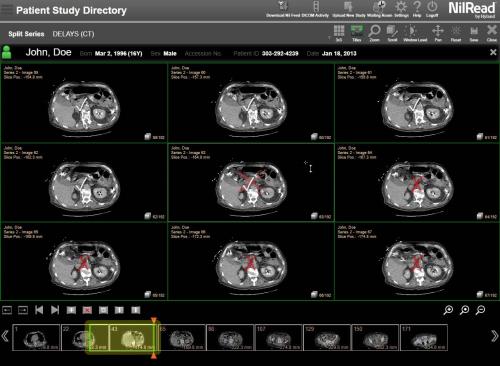Select the DELAYS (CT) series label
The width and height of the screenshot is (500, 366).
click(73, 34)
